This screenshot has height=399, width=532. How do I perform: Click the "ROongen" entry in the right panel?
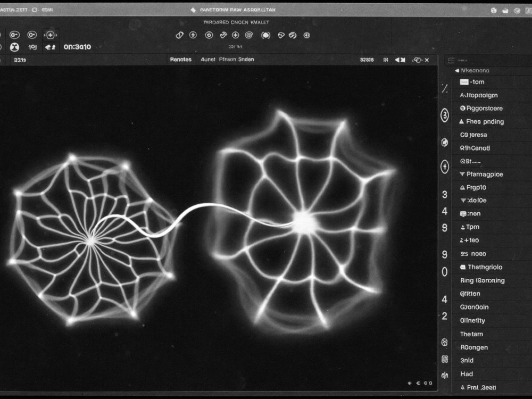coord(474,347)
